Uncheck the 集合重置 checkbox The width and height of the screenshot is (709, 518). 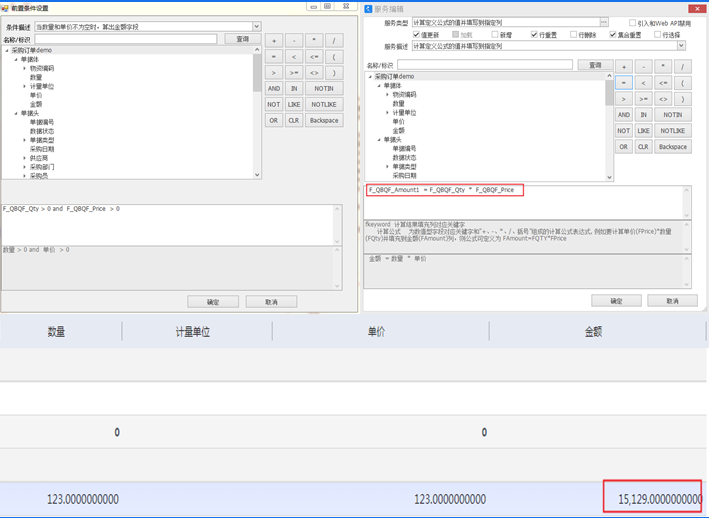[x=613, y=35]
